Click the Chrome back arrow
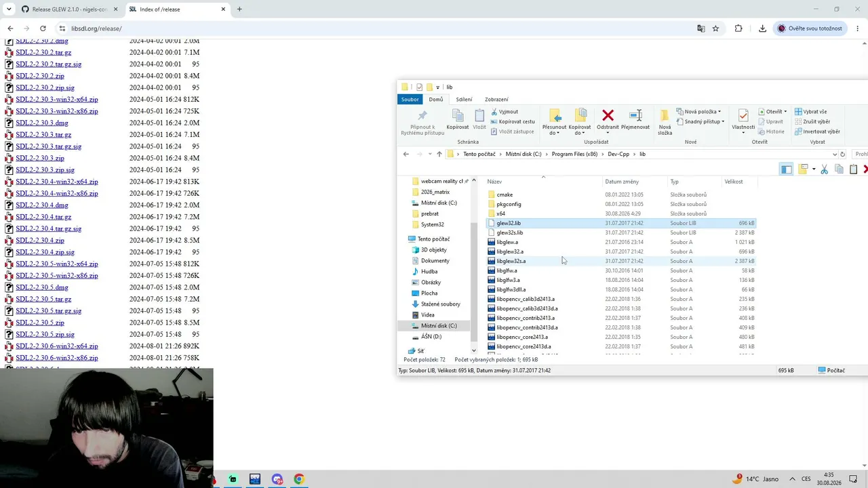Image resolution: width=868 pixels, height=488 pixels. tap(10, 28)
